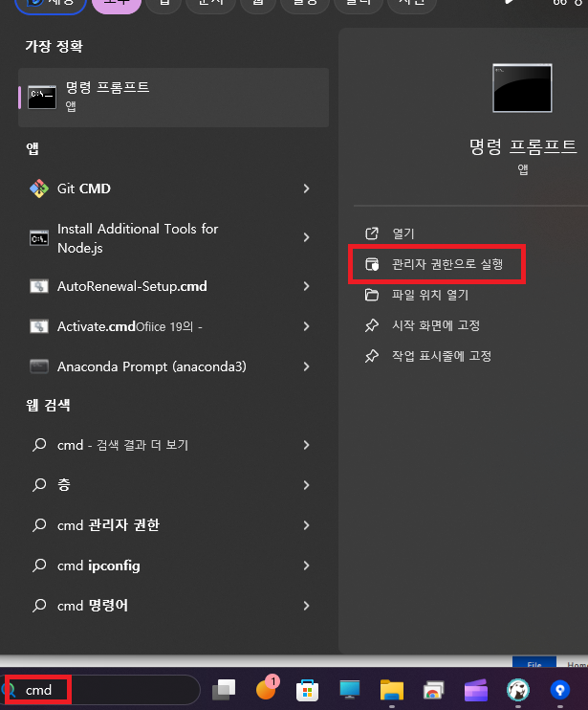The width and height of the screenshot is (588, 710).
Task: Expand the Git CMD result chevron
Action: click(307, 189)
